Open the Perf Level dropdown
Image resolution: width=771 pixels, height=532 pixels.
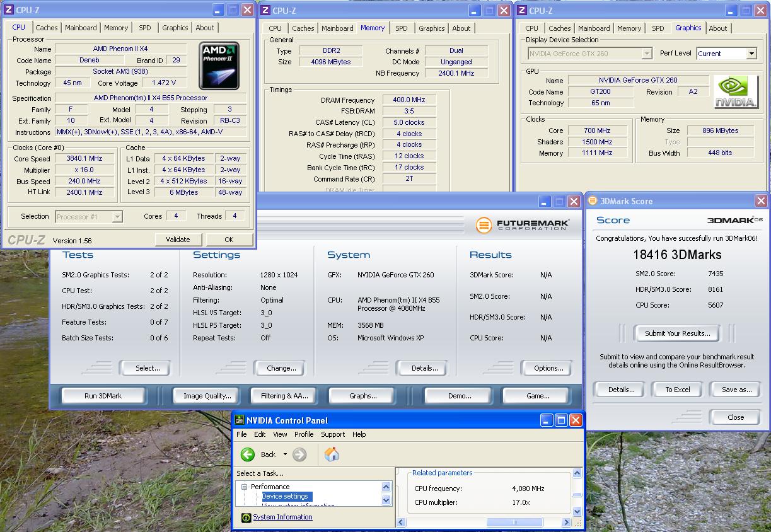click(x=751, y=54)
